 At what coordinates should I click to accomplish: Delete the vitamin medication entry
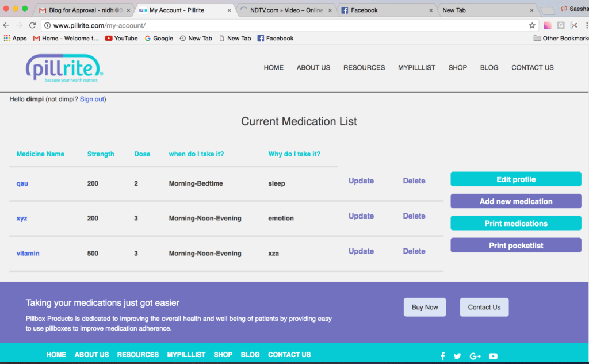pos(414,251)
